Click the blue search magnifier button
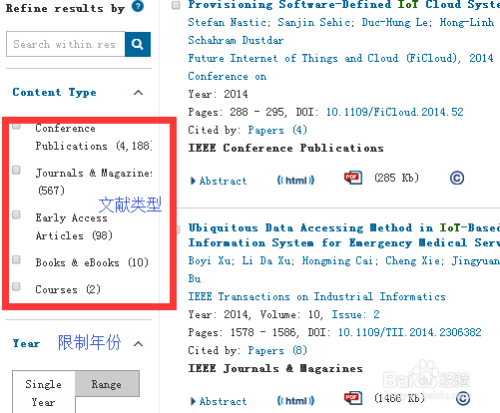This screenshot has width=500, height=413. [138, 44]
